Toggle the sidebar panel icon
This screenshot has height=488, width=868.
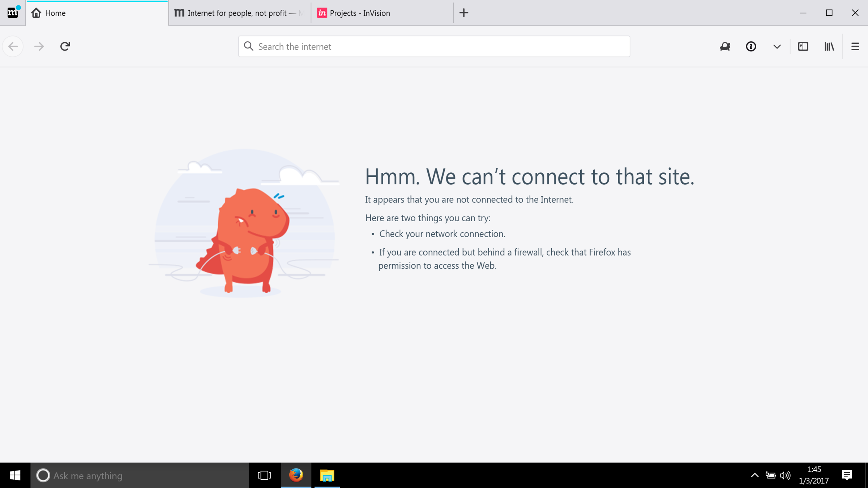point(803,46)
